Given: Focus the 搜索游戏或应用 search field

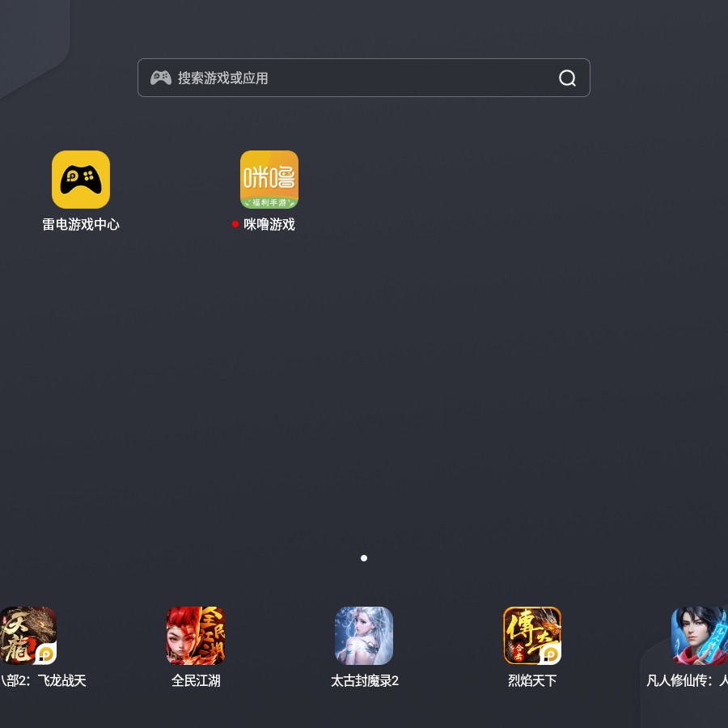Looking at the screenshot, I should pyautogui.click(x=364, y=78).
